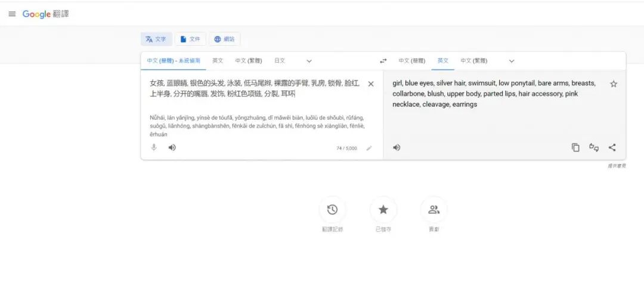
Task: Clear the source text with the X
Action: pos(370,84)
